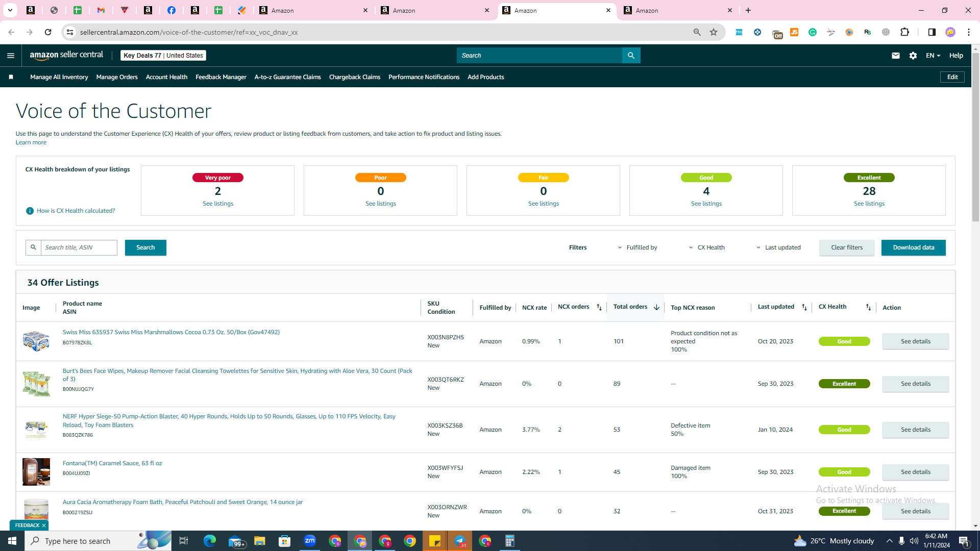980x551 pixels.
Task: Open Chrome three-dot menu
Action: point(969,32)
